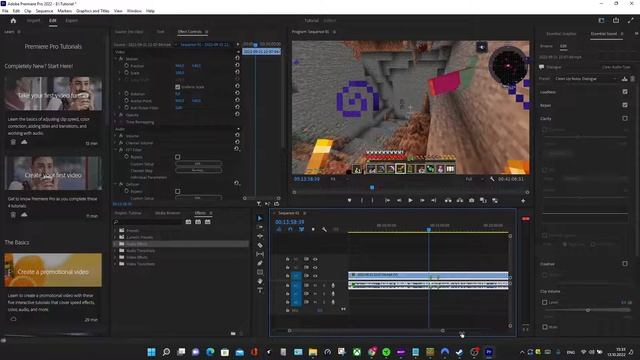Step forward one frame in Program monitor
The width and height of the screenshot is (640, 360).
422,200
